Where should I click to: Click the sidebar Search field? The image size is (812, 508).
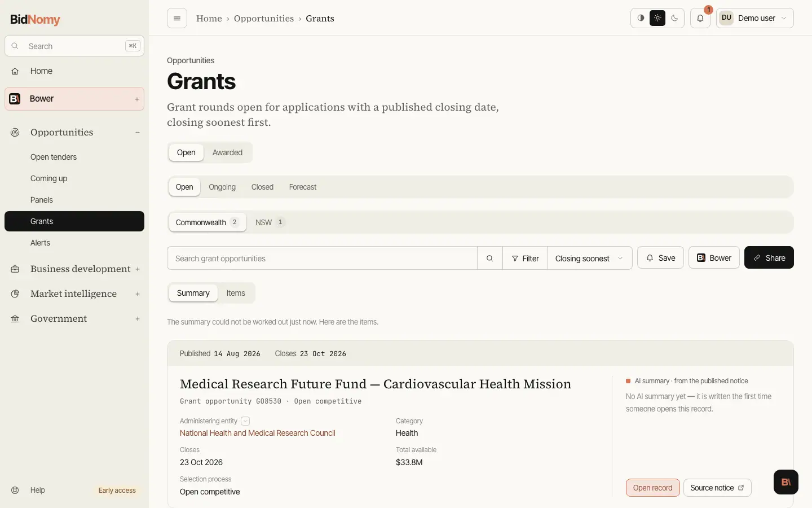click(74, 46)
